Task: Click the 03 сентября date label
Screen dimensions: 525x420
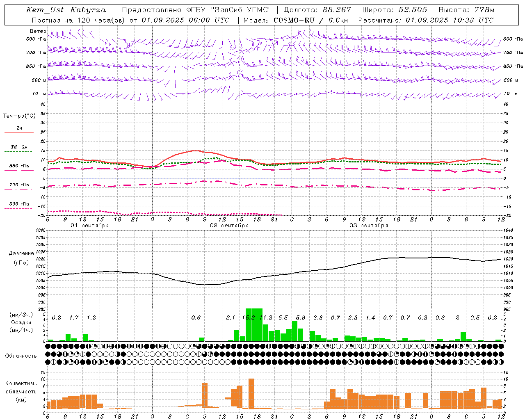Action: pos(369,226)
